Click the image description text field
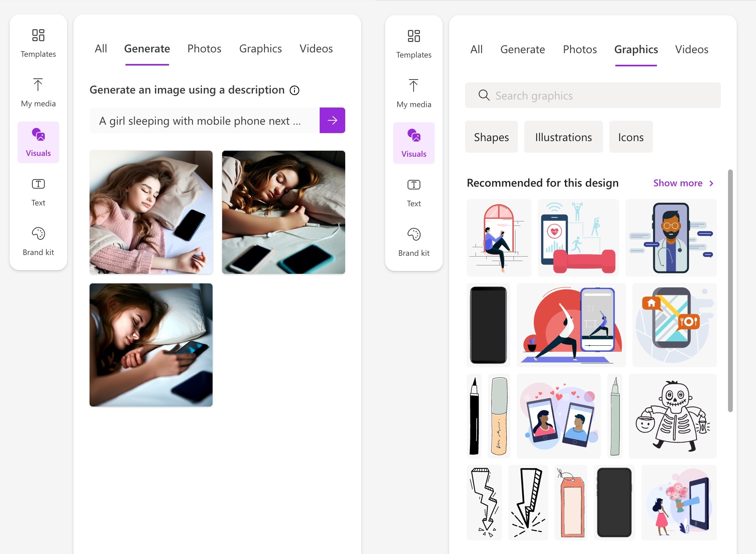The image size is (756, 554). pos(205,121)
